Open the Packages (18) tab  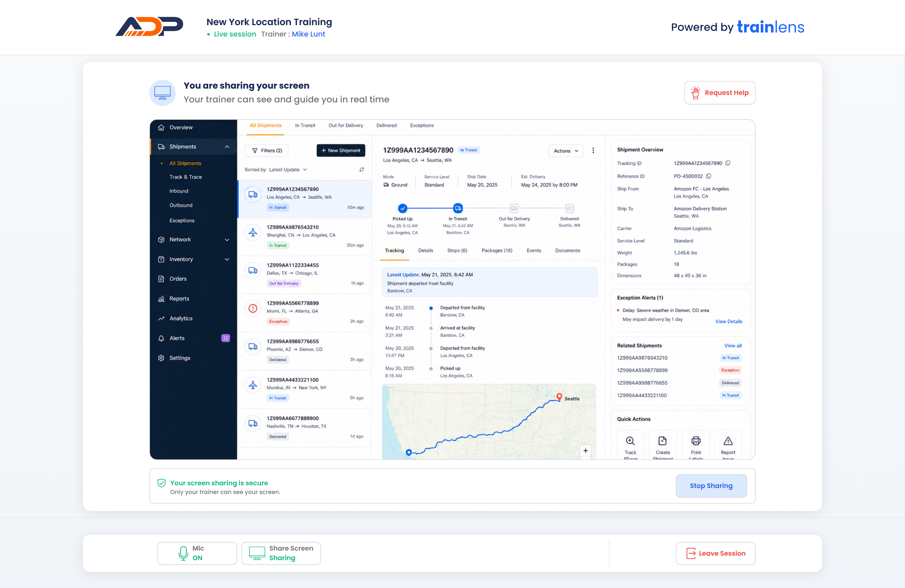496,250
